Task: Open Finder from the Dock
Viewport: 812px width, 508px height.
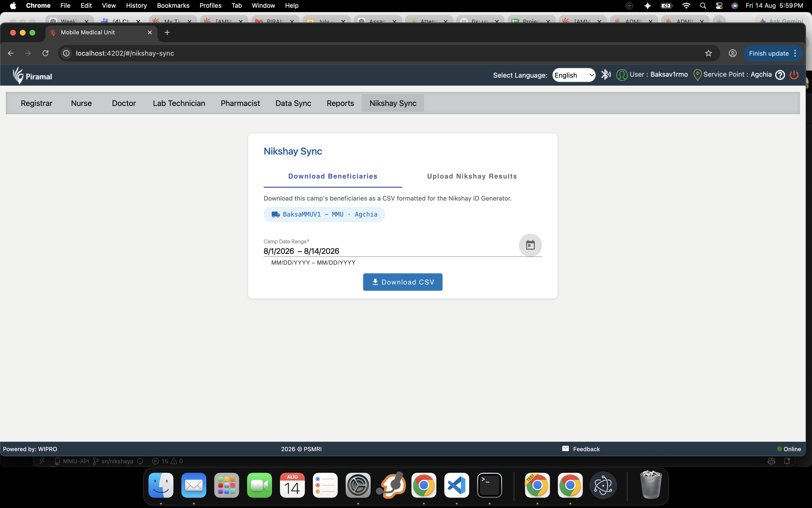Action: pyautogui.click(x=161, y=485)
